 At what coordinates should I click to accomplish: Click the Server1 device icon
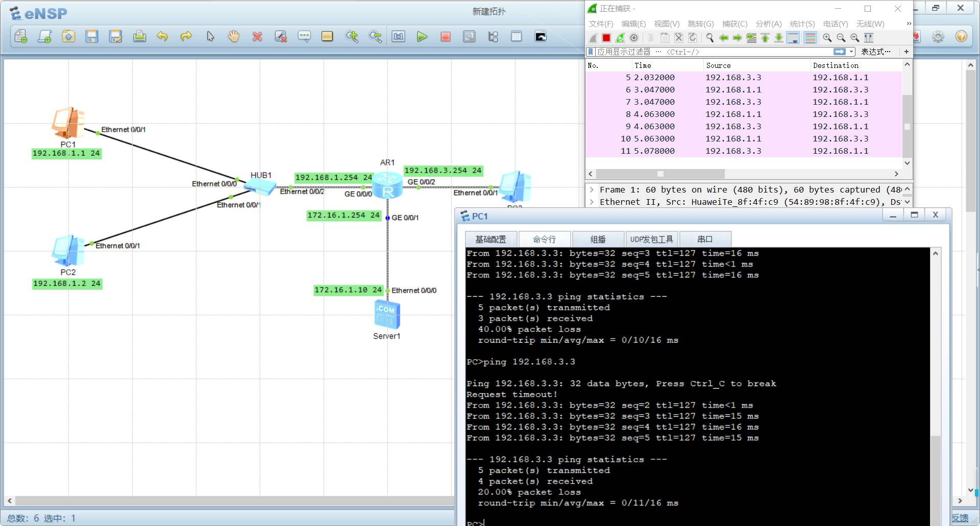[387, 315]
